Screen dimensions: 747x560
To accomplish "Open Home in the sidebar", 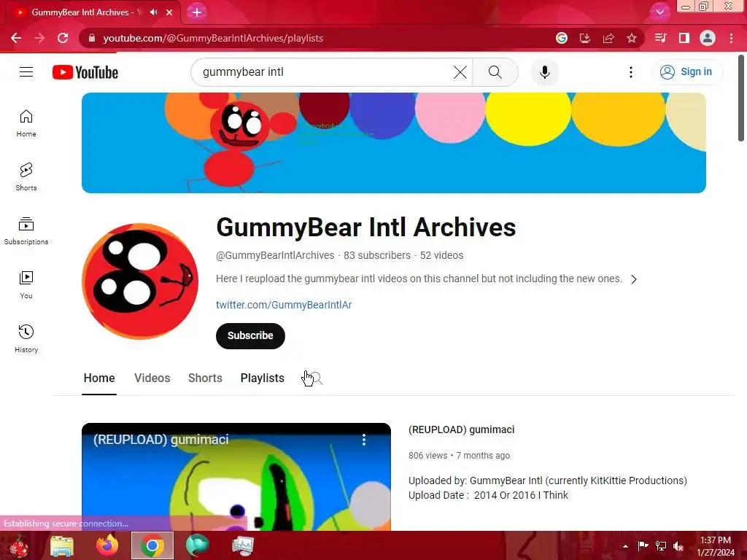I will tap(26, 123).
